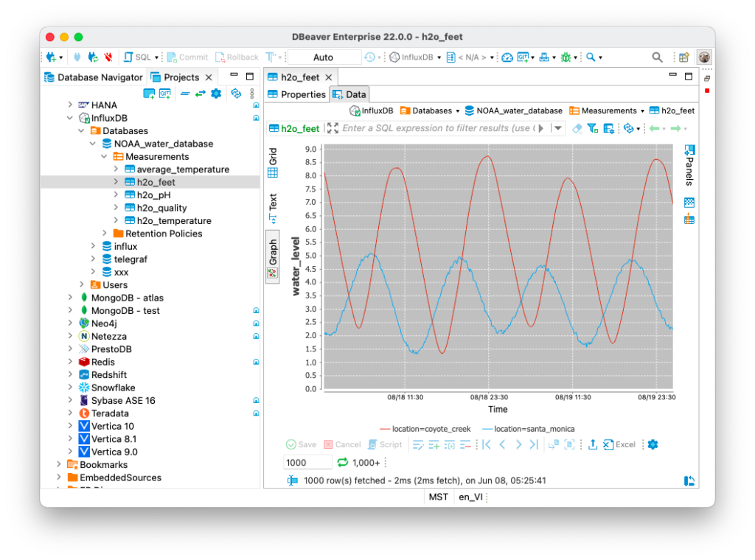Screen dimensions: 755x560
Task: Switch result view to Grid mode
Action: [273, 163]
